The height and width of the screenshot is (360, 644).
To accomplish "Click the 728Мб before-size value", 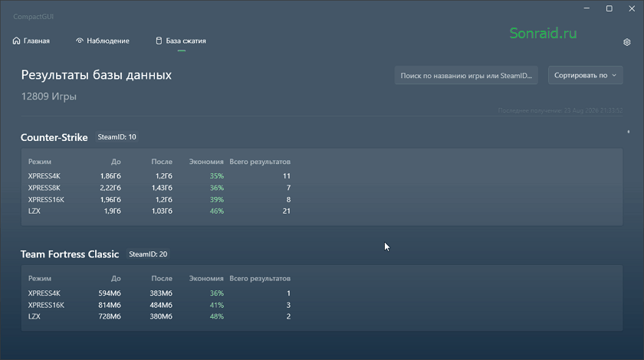I will point(110,316).
